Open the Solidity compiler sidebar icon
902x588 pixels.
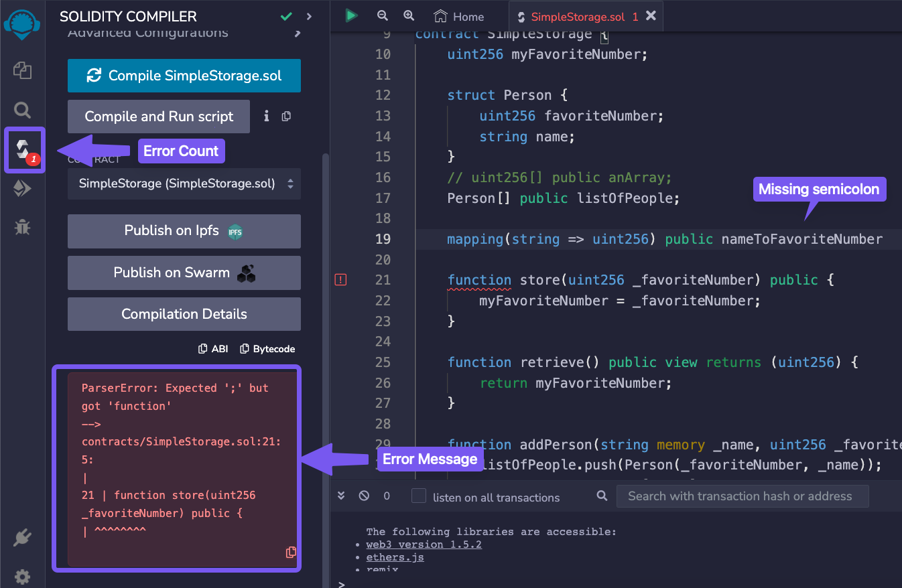(23, 149)
